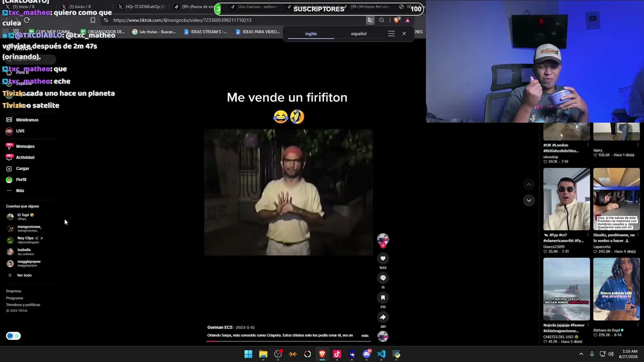Open Minidramas in TikTok sidebar
This screenshot has width=644, height=362.
pyautogui.click(x=23, y=120)
